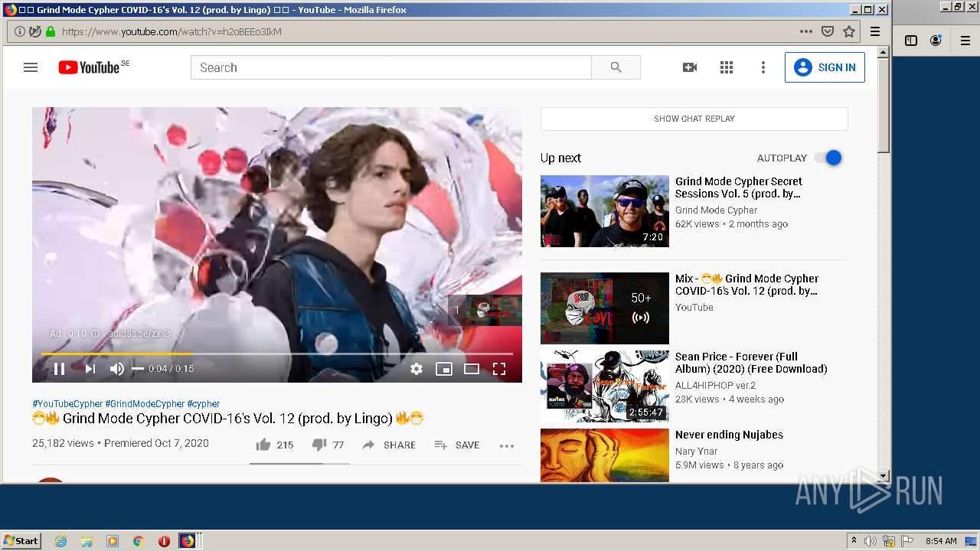
Task: Open tracking protection shield icon
Action: click(35, 31)
